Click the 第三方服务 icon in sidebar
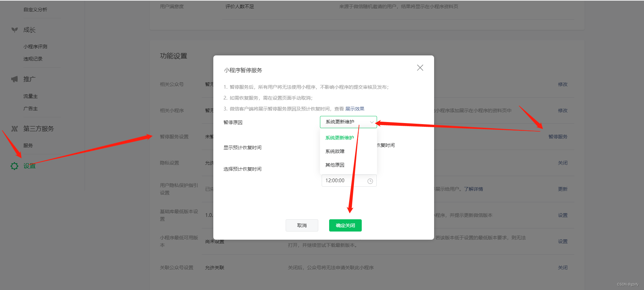 coord(15,129)
